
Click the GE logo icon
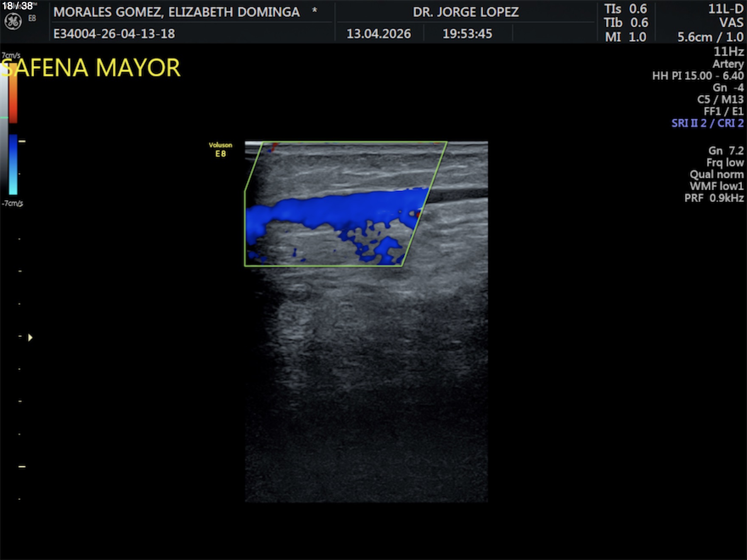[13, 22]
